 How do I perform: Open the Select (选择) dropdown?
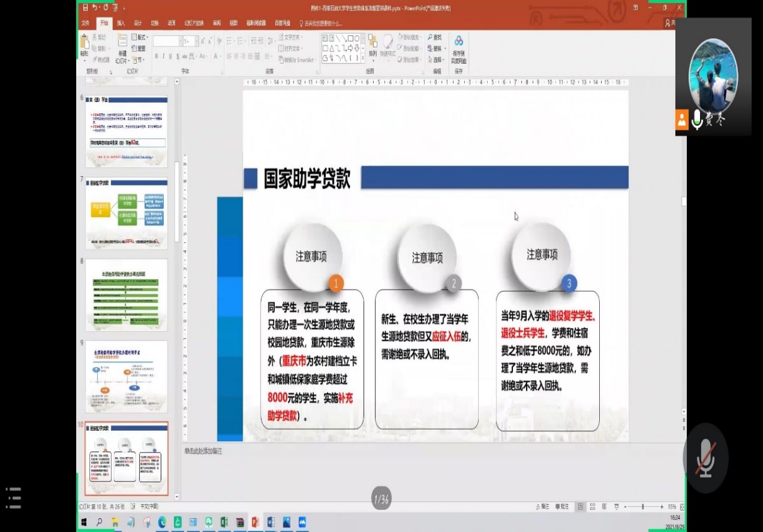(x=435, y=60)
